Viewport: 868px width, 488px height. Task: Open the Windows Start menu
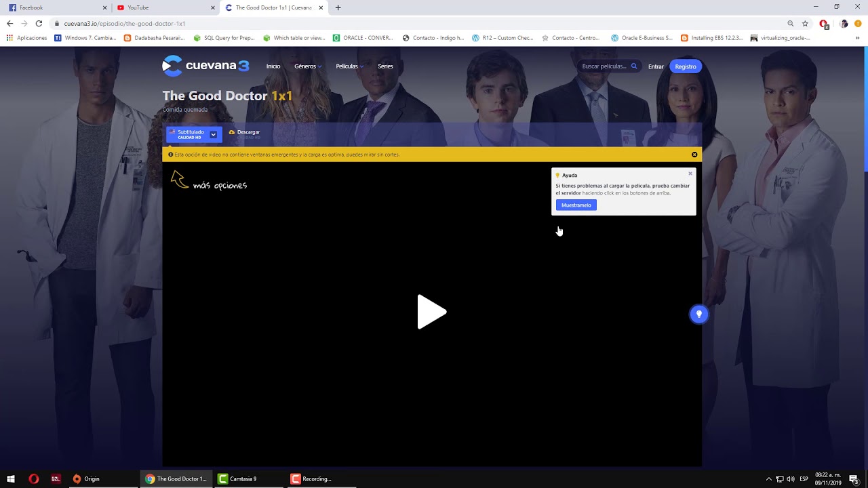pyautogui.click(x=11, y=479)
